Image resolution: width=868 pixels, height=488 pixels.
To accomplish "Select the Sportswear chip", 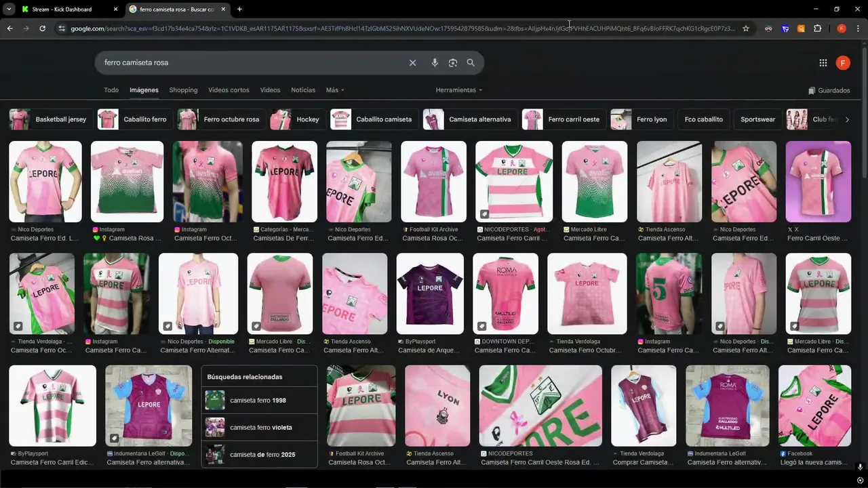I will (757, 119).
